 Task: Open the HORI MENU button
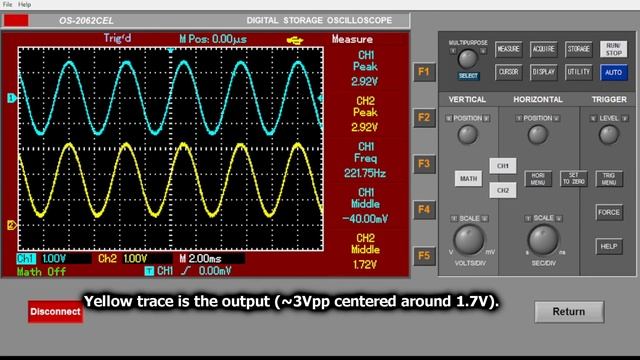[x=538, y=179]
